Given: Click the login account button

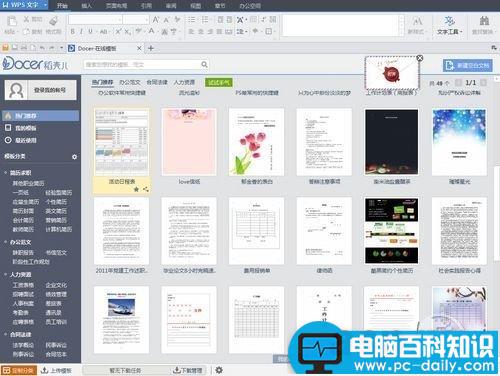Looking at the screenshot, I should coord(40,90).
